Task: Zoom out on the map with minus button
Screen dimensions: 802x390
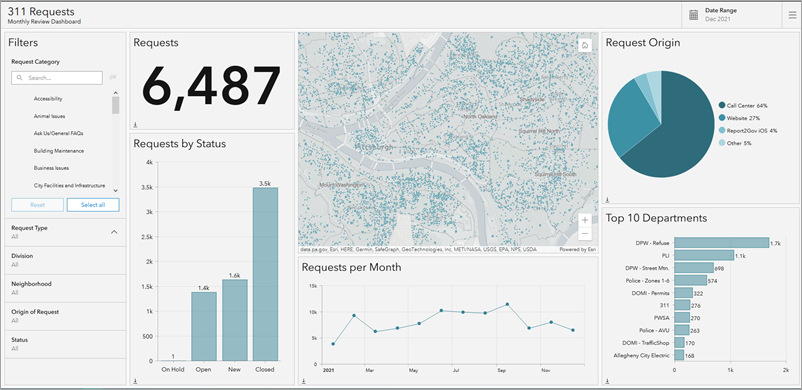Action: [x=585, y=233]
